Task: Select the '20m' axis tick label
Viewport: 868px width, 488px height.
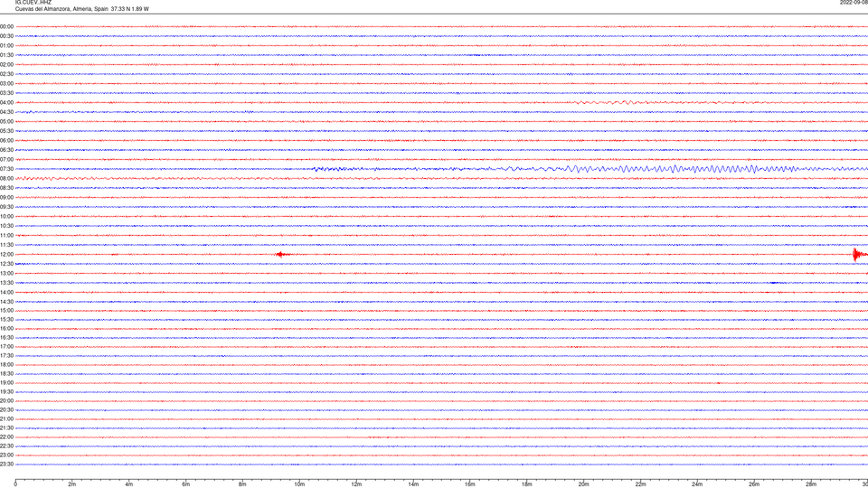Action: (x=584, y=484)
